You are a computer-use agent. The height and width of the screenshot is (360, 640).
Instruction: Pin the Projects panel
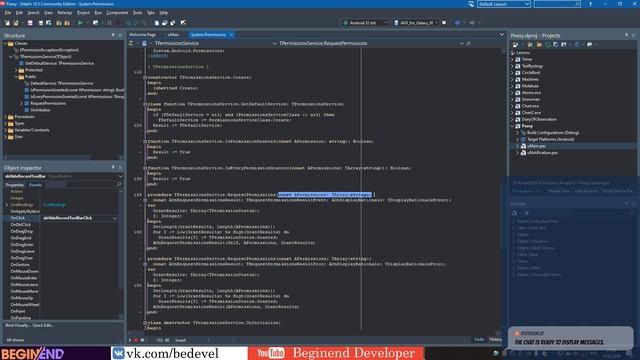coord(627,36)
